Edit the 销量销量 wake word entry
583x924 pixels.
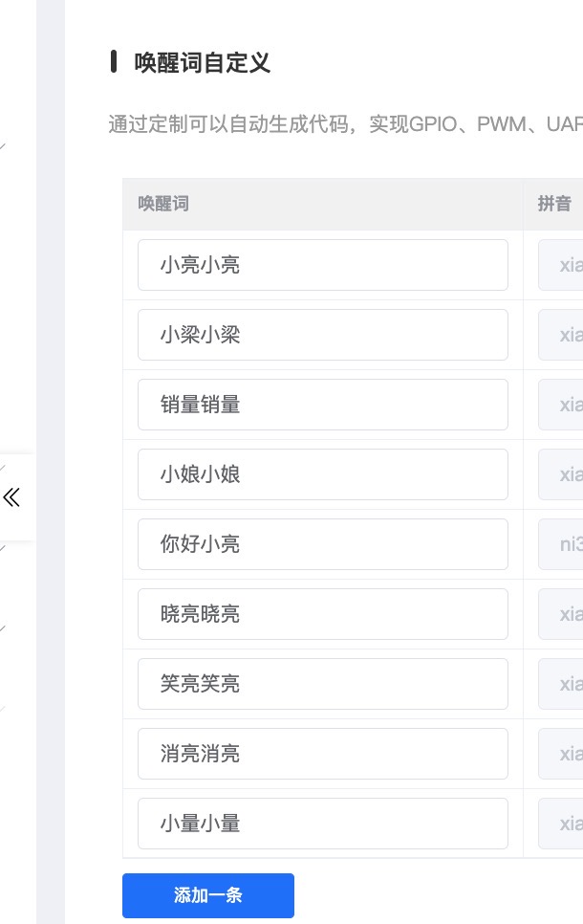322,405
